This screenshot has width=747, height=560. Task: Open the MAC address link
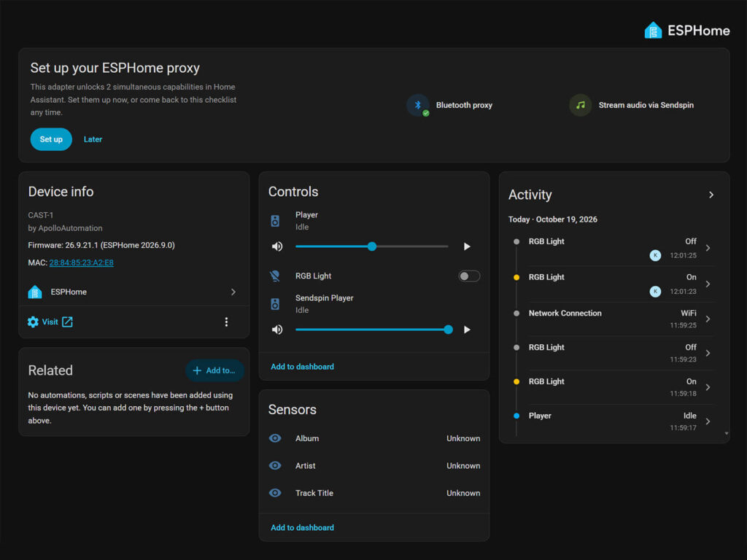click(82, 262)
